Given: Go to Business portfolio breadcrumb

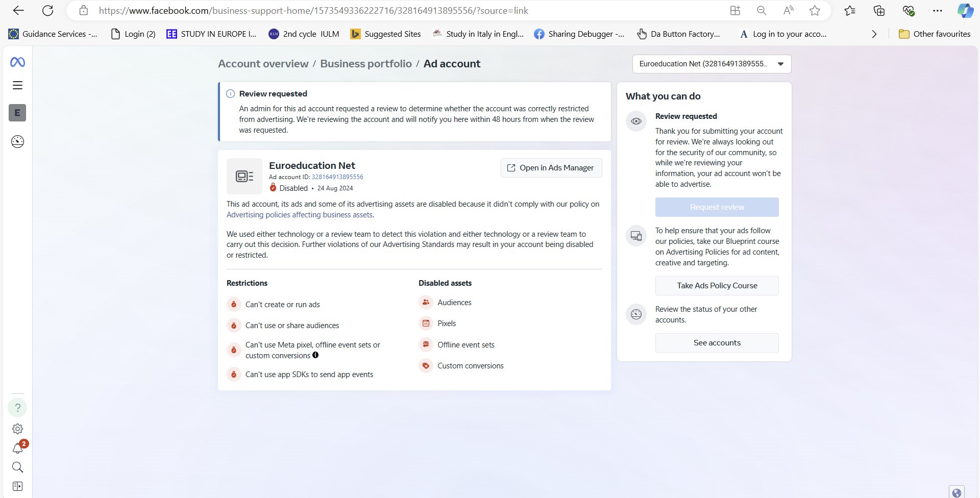Looking at the screenshot, I should point(365,64).
